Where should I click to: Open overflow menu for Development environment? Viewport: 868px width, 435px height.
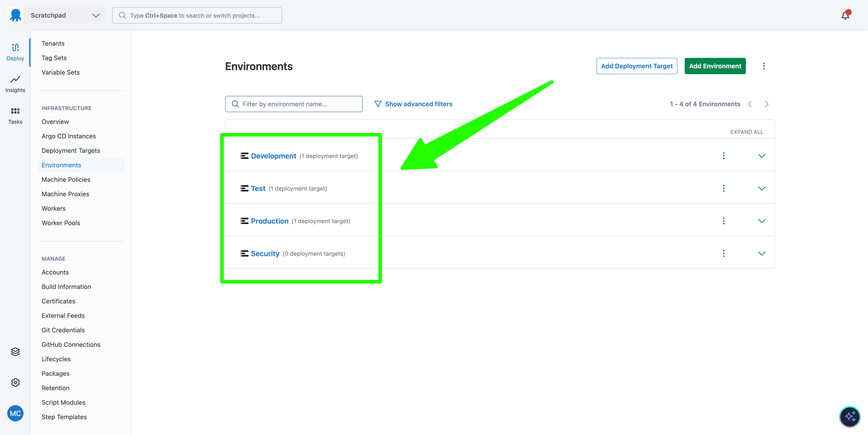point(723,156)
